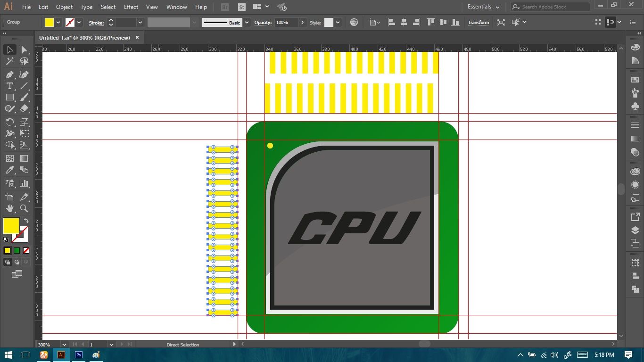
Task: Click the Transform link
Action: [x=478, y=22]
